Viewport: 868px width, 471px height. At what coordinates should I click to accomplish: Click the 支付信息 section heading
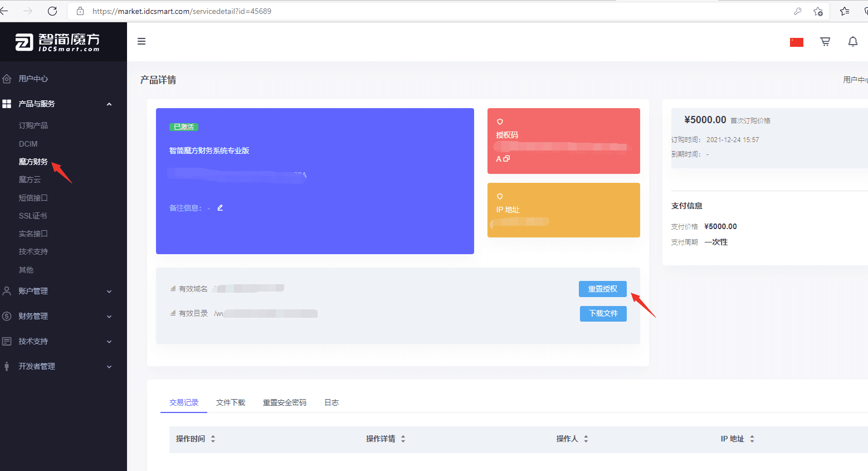pyautogui.click(x=687, y=206)
